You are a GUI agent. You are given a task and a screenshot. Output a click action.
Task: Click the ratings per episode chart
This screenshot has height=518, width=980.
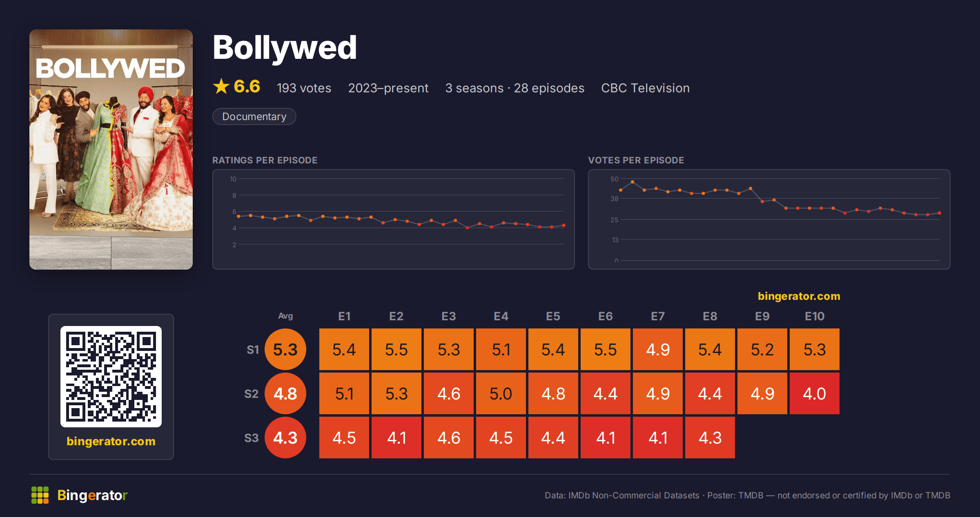point(394,219)
